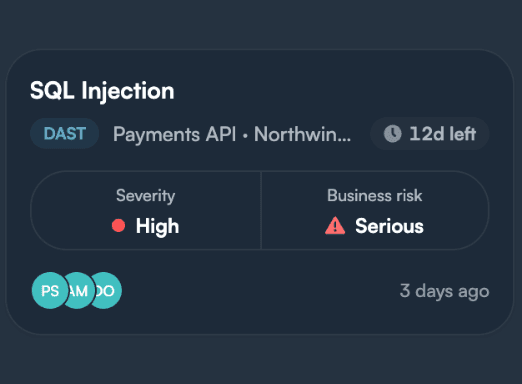Click the 12d left deadline text
This screenshot has height=384, width=522.
pos(442,134)
